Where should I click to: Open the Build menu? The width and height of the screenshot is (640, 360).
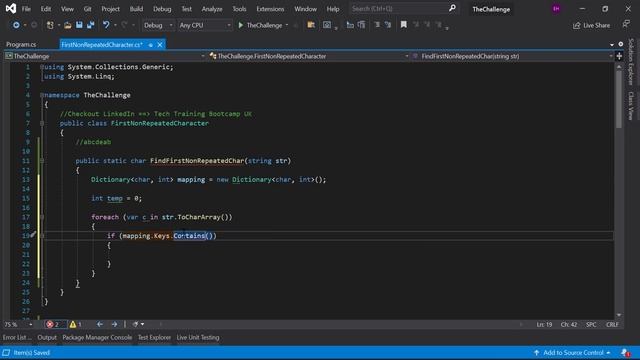[x=136, y=9]
